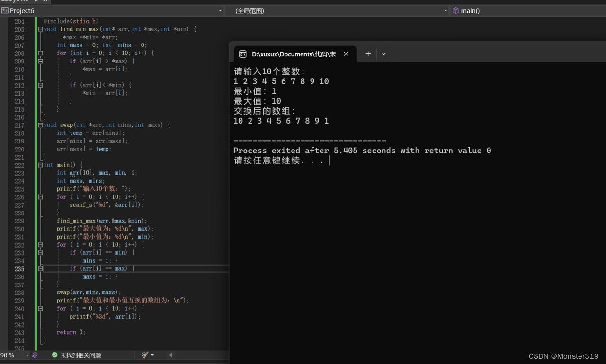Screen dimensions: 606x364
Task: Click the console icon on the terminal tab
Action: [x=243, y=54]
